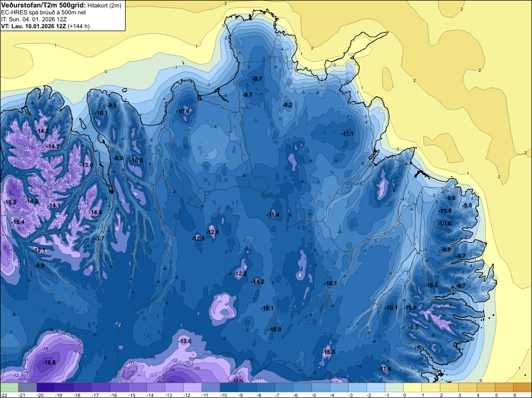The height and width of the screenshot is (398, 532).
Task: Select the -12.5 temperature value
Action: [198, 238]
